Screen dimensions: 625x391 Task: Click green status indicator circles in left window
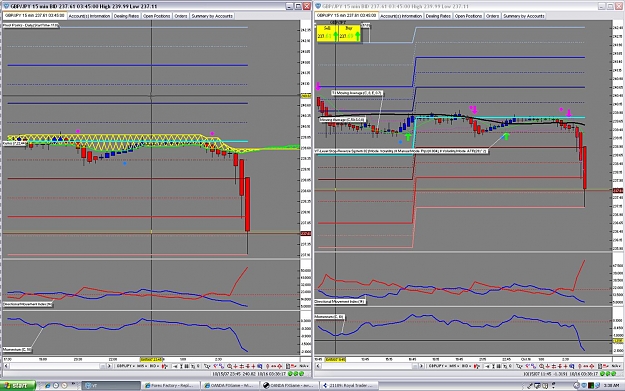(x=295, y=374)
